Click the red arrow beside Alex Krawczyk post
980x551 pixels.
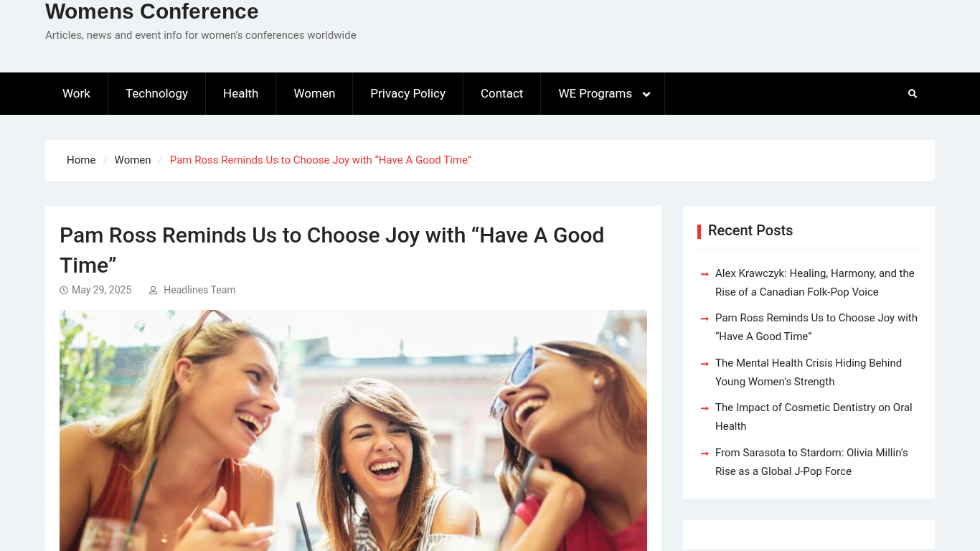[705, 274]
